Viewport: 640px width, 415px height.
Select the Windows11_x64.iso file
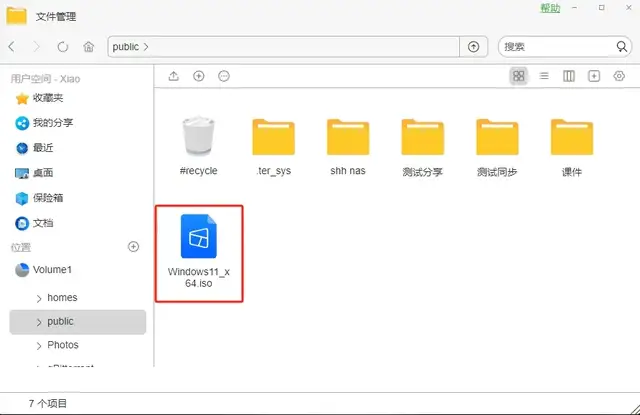(x=199, y=252)
